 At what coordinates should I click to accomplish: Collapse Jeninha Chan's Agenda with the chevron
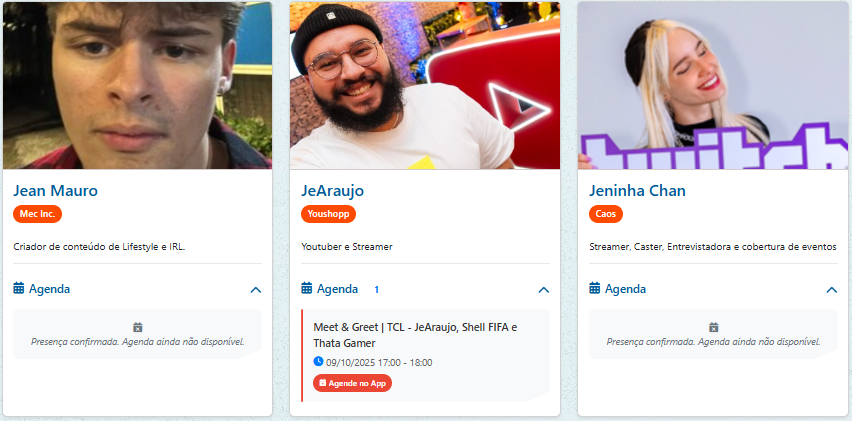(x=832, y=290)
